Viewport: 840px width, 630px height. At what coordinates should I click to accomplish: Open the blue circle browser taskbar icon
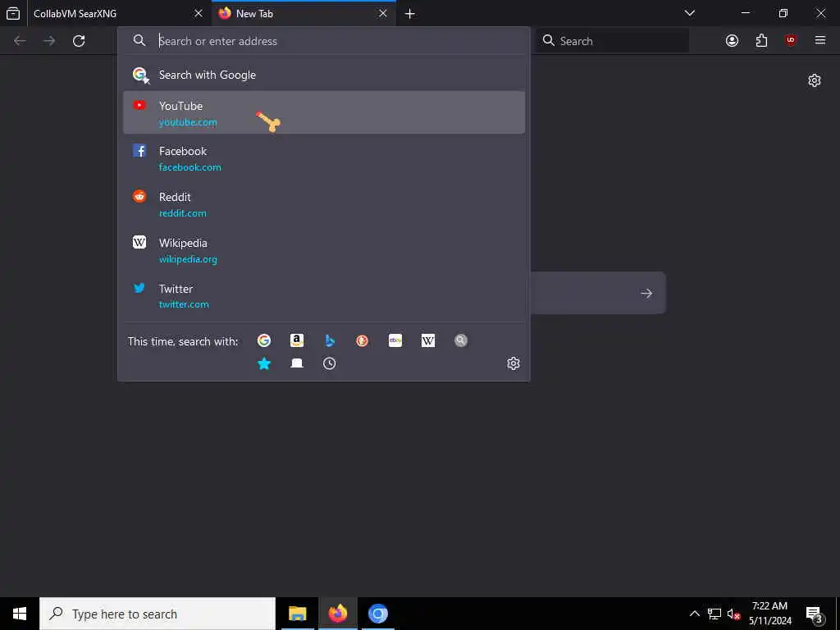[377, 614]
